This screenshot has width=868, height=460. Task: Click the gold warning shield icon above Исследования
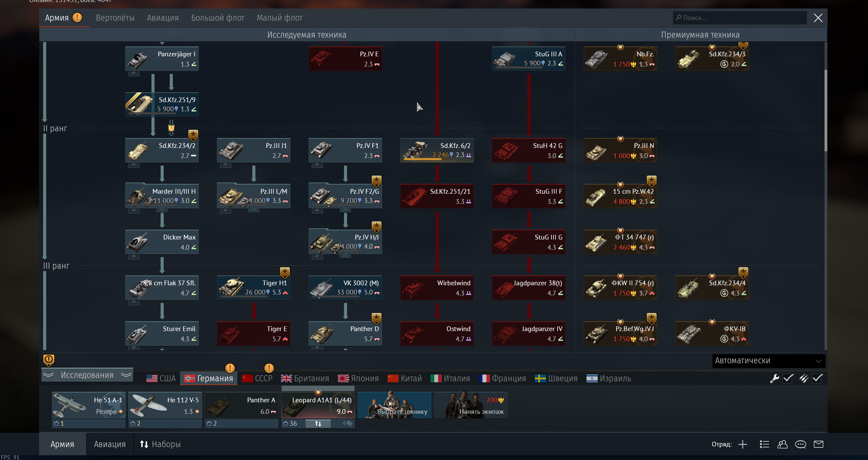point(49,360)
